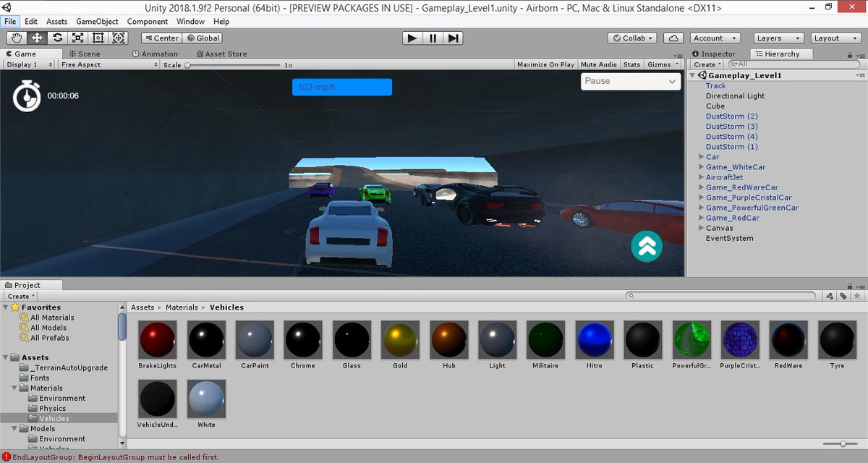Open the Account dropdown
The height and width of the screenshot is (463, 868).
point(715,38)
